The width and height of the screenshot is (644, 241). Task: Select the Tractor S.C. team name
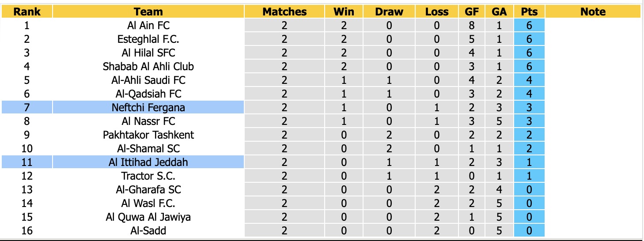[148, 176]
